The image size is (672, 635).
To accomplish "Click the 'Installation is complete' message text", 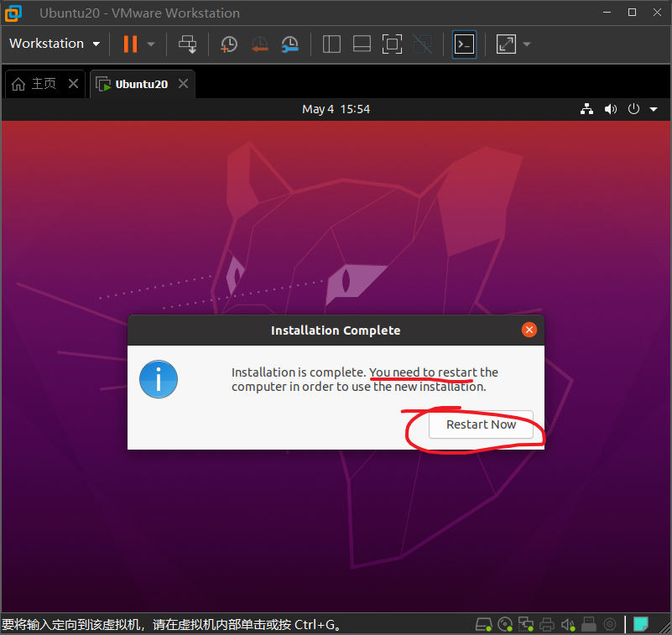I will pyautogui.click(x=365, y=379).
